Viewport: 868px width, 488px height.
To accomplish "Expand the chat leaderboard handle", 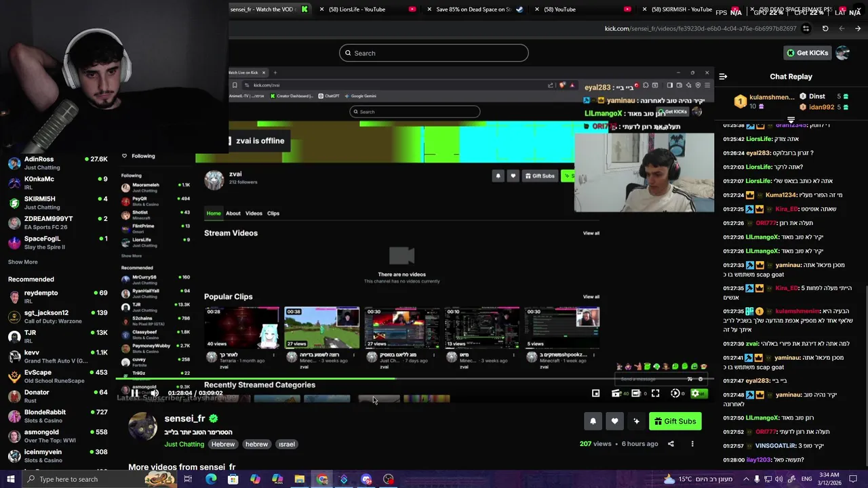I will click(791, 120).
